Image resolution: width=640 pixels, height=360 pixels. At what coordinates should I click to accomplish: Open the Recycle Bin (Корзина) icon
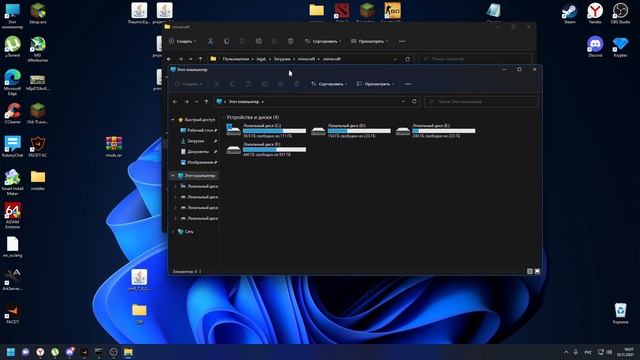click(620, 313)
